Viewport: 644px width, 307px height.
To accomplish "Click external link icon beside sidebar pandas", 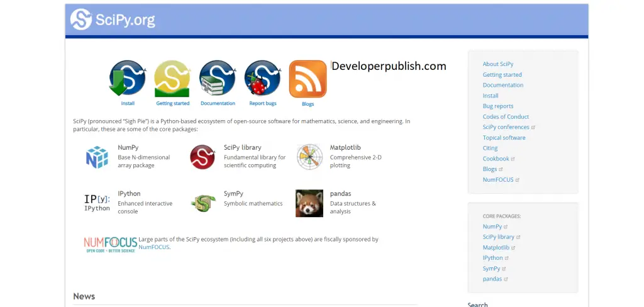I will click(506, 279).
